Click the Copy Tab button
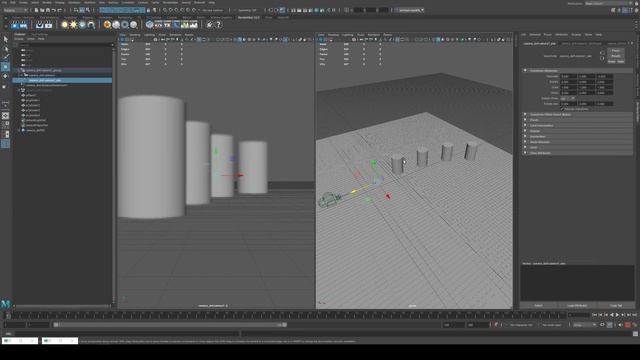This screenshot has width=640, height=360. coord(616,305)
